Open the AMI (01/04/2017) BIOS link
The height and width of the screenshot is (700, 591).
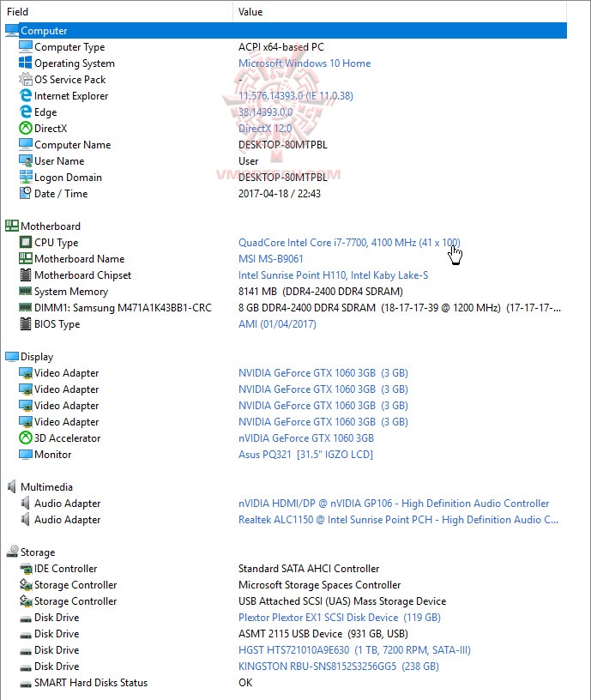(x=277, y=324)
